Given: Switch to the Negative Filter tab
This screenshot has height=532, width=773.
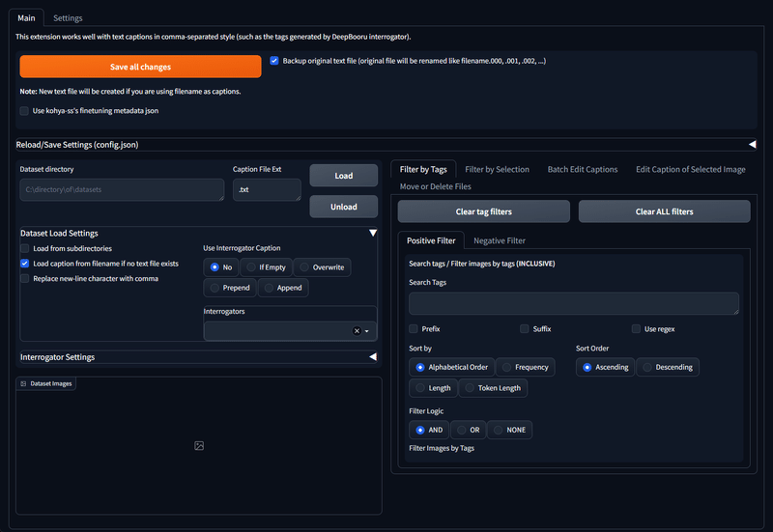Looking at the screenshot, I should [x=500, y=240].
